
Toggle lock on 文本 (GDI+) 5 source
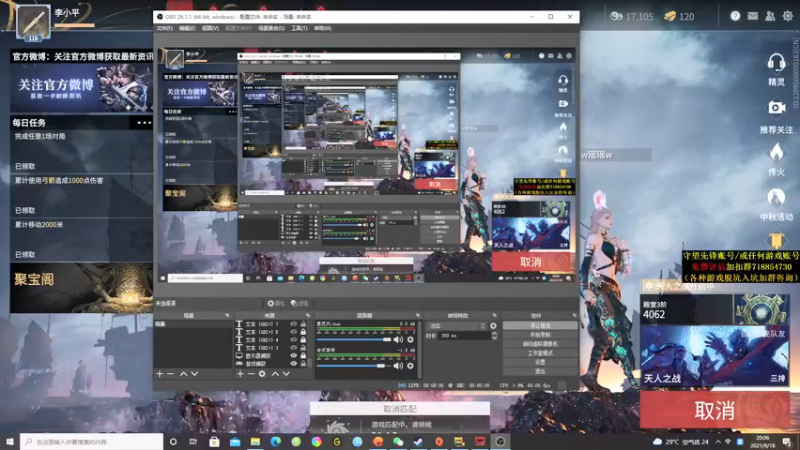click(x=303, y=332)
